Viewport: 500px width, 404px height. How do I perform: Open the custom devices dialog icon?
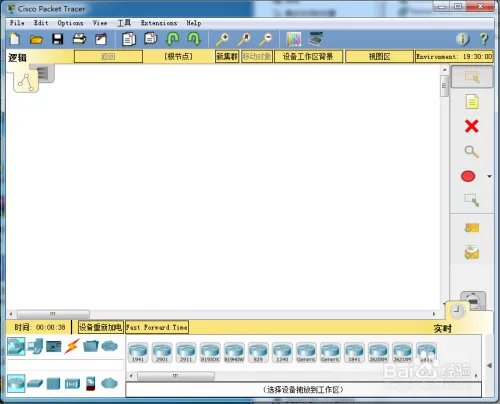tap(315, 39)
